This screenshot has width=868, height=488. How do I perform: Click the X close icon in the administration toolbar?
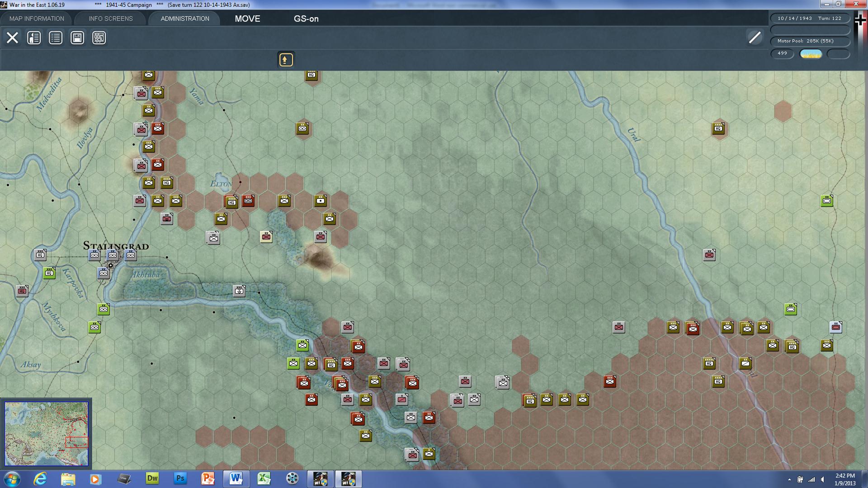(12, 38)
